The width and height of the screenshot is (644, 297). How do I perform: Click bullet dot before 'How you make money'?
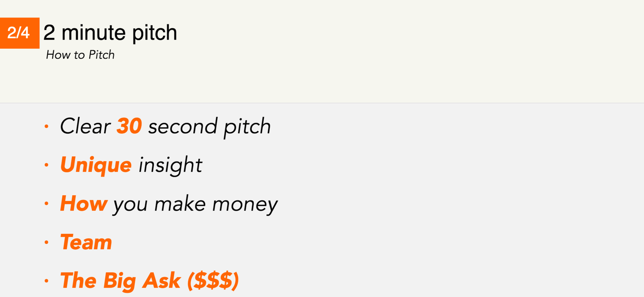47,204
